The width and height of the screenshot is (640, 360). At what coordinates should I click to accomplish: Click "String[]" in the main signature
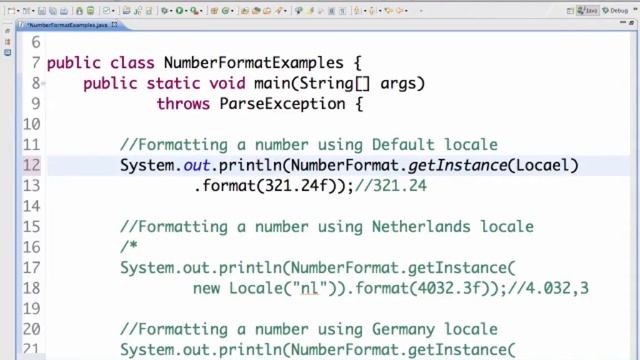(335, 84)
